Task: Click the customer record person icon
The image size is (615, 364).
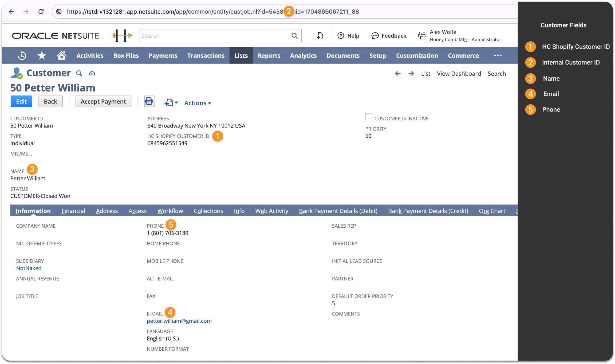Action: (17, 73)
